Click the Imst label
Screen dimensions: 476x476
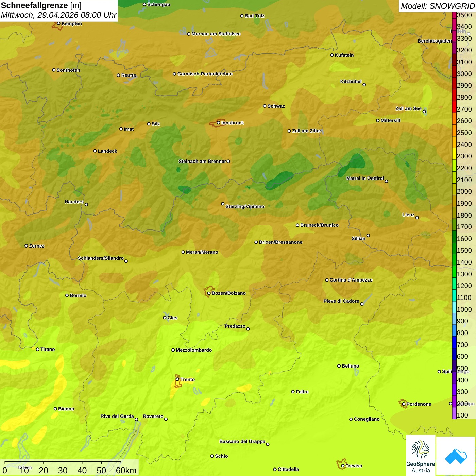(x=129, y=129)
